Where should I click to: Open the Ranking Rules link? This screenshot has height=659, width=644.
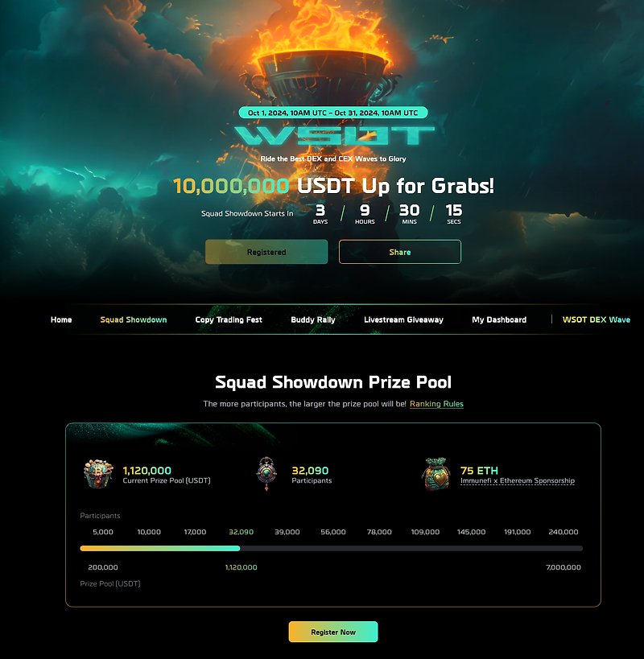[436, 404]
